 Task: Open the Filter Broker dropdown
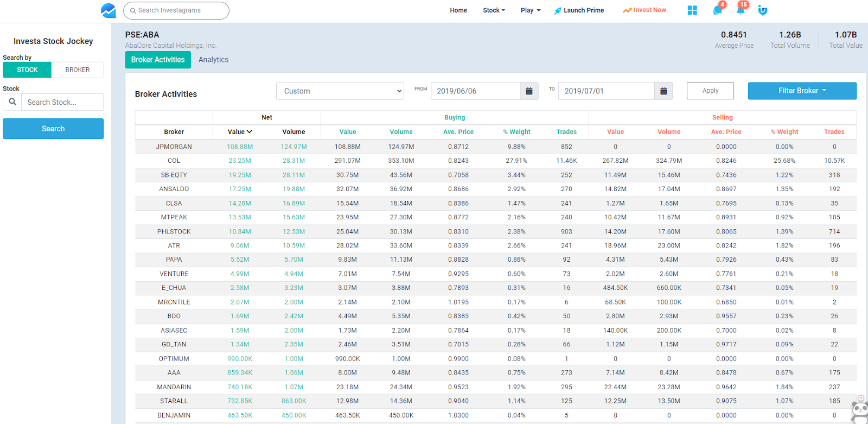point(802,91)
